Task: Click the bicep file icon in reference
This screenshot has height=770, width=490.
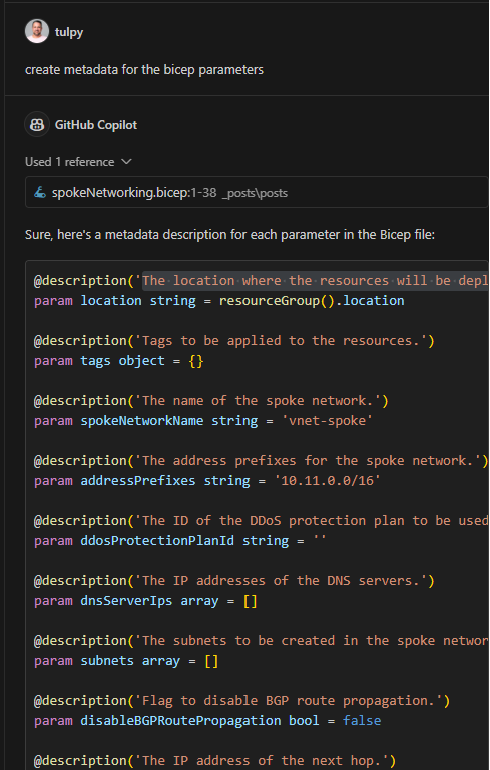Action: tap(40, 192)
